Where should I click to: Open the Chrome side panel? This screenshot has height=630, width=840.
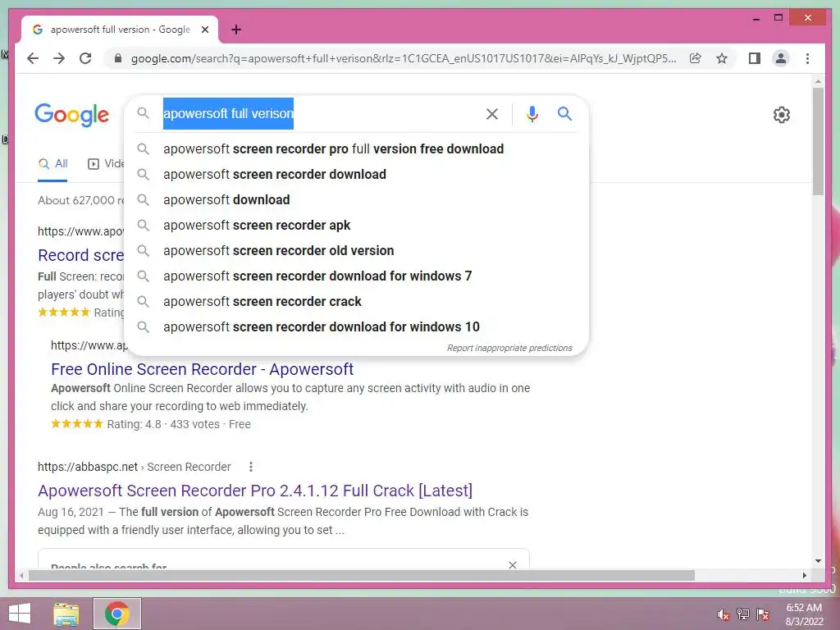(755, 58)
